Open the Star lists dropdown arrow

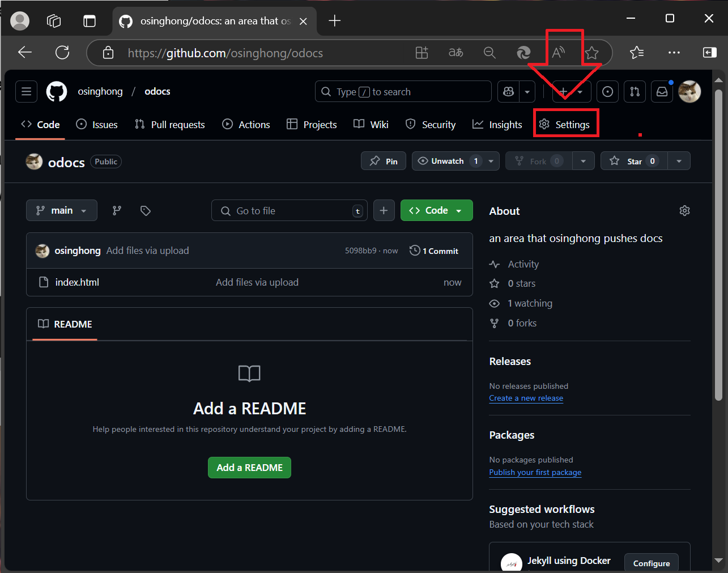(x=679, y=161)
